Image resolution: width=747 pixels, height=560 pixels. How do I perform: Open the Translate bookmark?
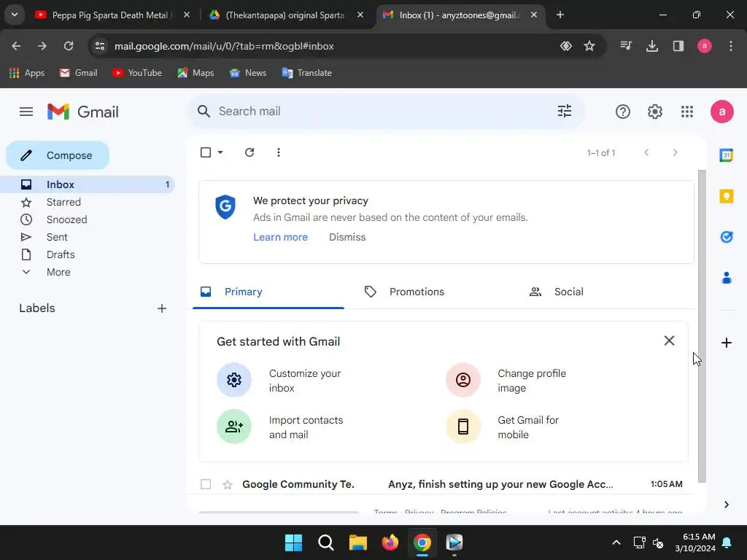pos(307,73)
